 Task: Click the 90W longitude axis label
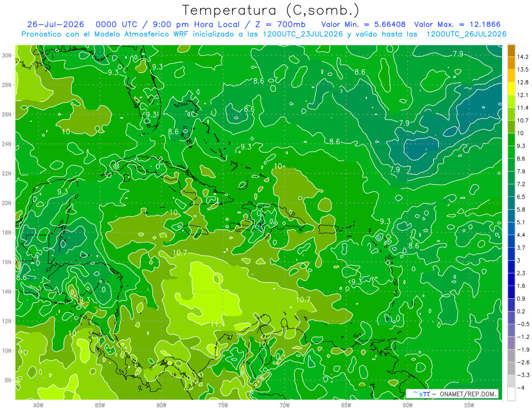tap(38, 405)
